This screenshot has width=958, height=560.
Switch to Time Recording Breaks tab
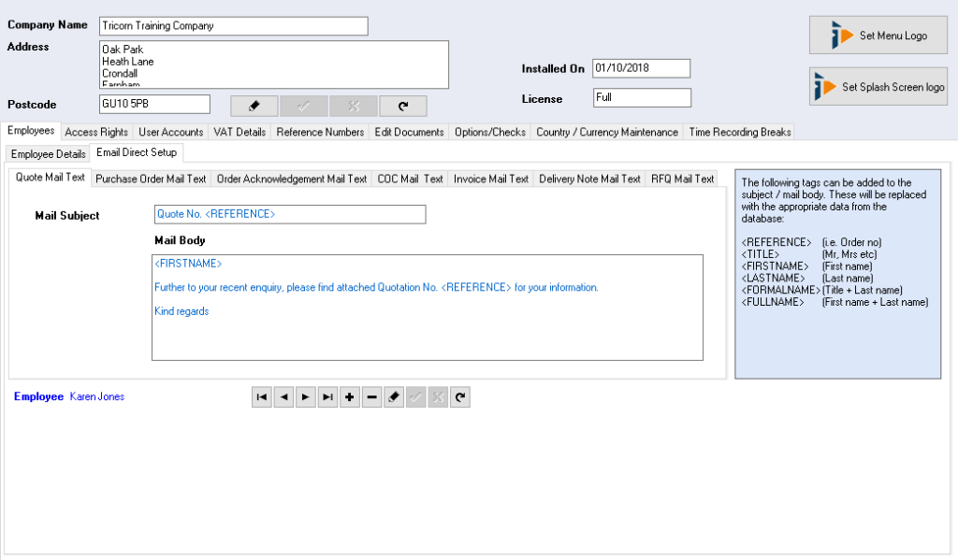pos(739,132)
